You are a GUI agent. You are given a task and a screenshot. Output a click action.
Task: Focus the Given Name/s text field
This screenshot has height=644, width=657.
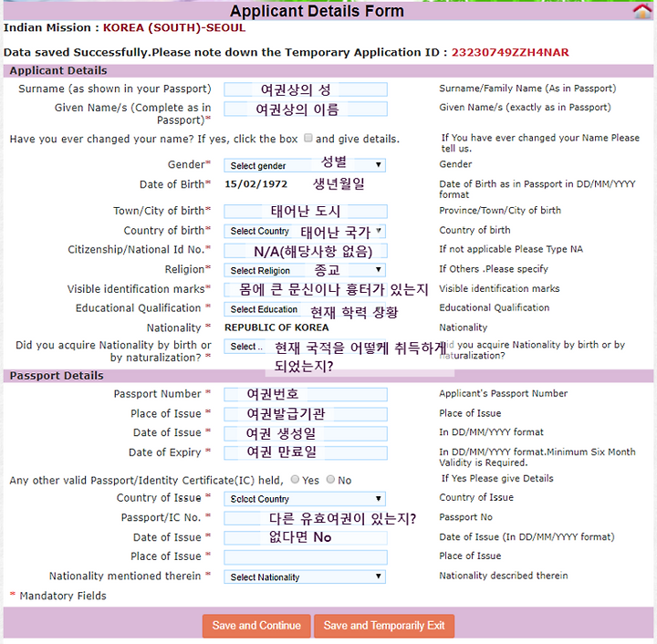pyautogui.click(x=305, y=109)
